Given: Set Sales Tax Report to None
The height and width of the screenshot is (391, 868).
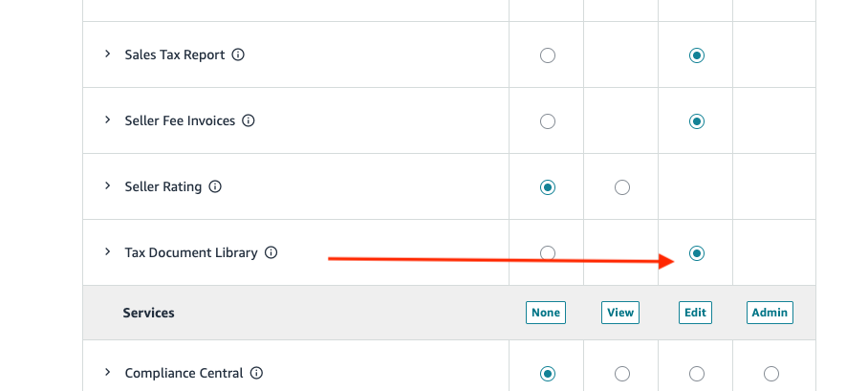Looking at the screenshot, I should 548,55.
